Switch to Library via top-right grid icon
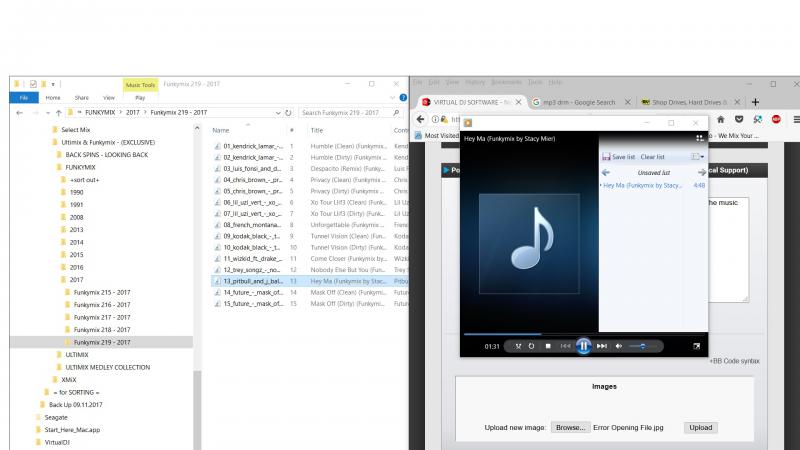The height and width of the screenshot is (450, 800). (699, 138)
